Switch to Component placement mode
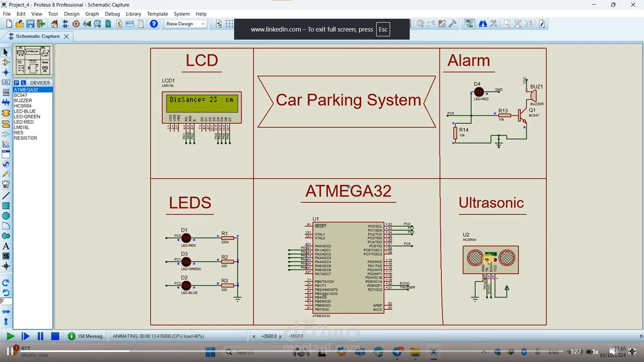The image size is (644, 362). point(6,62)
